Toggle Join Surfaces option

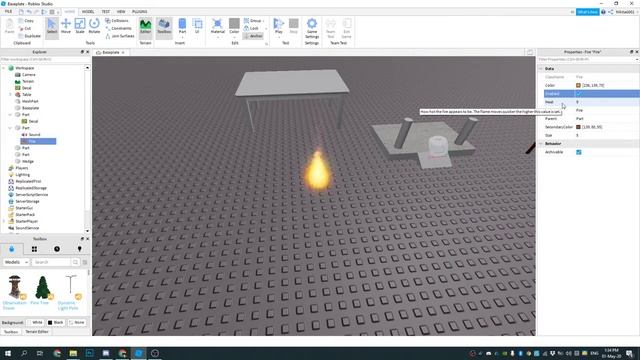(x=120, y=36)
